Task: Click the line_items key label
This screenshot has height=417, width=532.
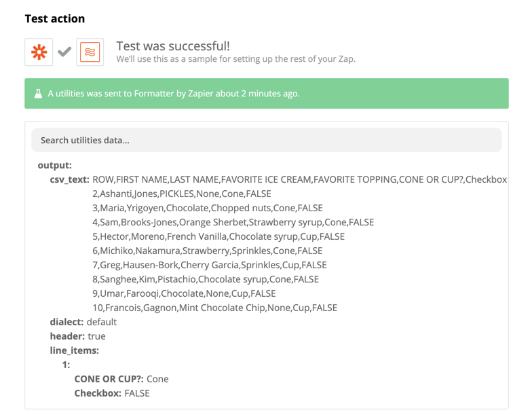Action: point(75,350)
